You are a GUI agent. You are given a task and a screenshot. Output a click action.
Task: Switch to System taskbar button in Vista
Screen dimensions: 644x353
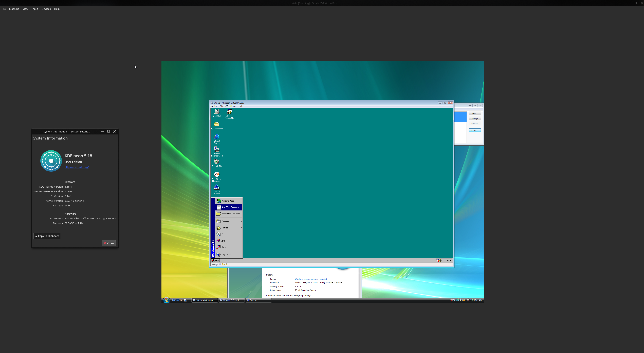(x=258, y=300)
